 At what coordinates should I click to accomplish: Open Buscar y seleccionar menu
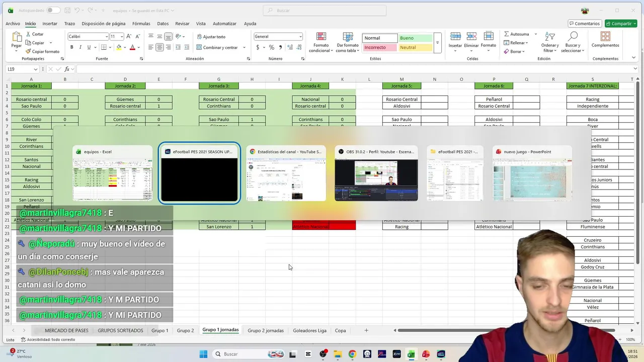pyautogui.click(x=572, y=42)
